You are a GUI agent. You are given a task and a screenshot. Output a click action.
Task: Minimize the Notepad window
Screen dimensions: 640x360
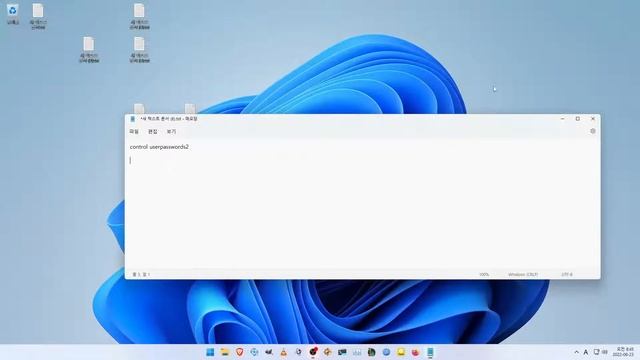[x=562, y=119]
